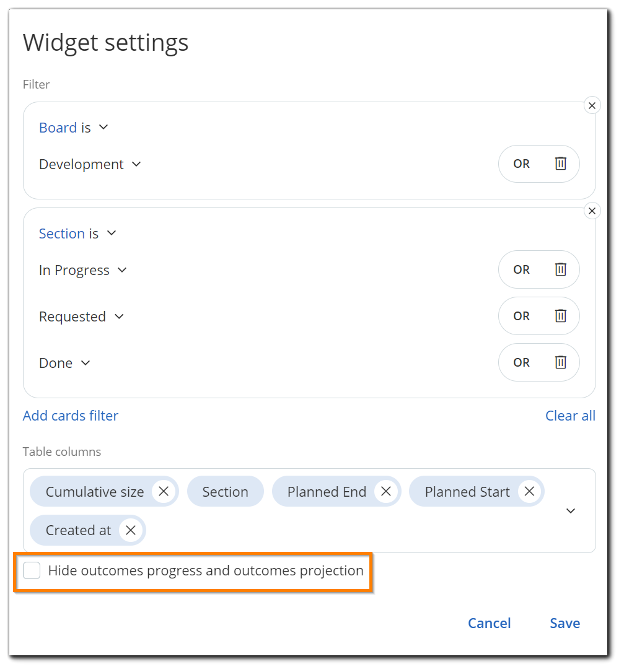Click OR button next to Requested
The width and height of the screenshot is (624, 672).
521,316
